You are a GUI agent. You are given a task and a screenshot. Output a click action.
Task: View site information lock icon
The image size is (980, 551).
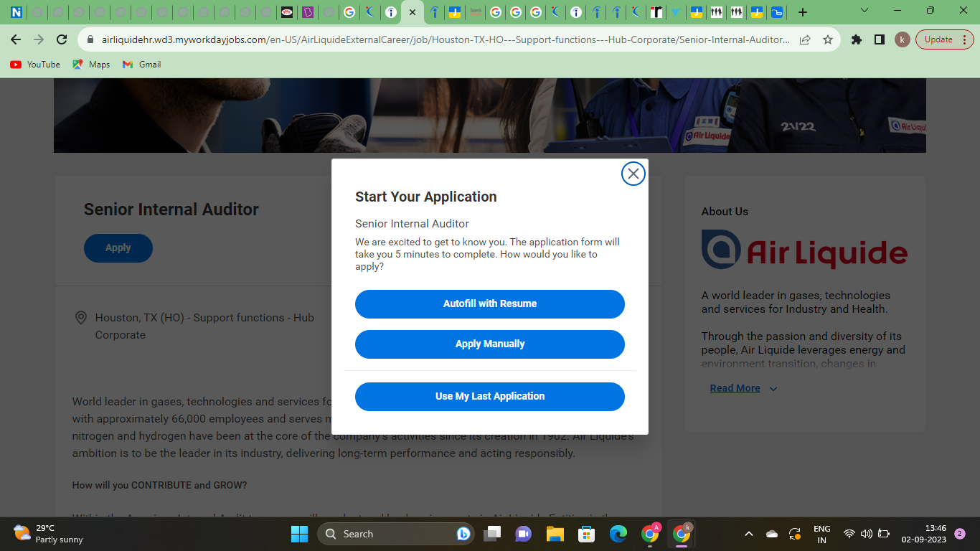point(90,40)
